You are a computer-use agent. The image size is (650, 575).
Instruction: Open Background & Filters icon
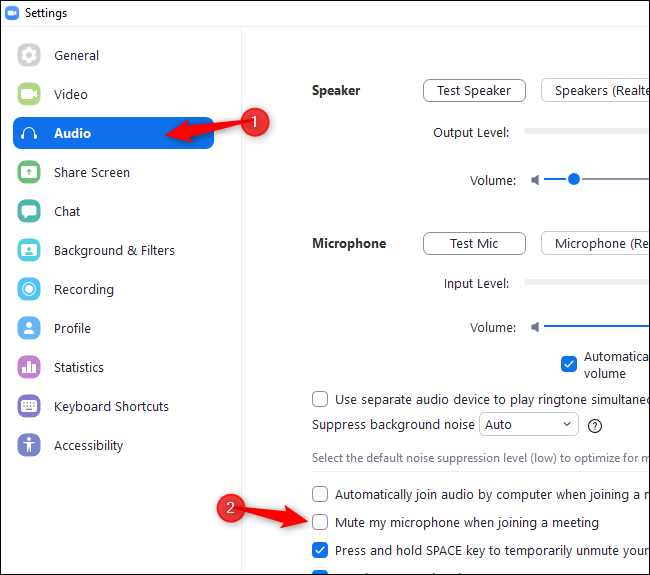point(29,250)
